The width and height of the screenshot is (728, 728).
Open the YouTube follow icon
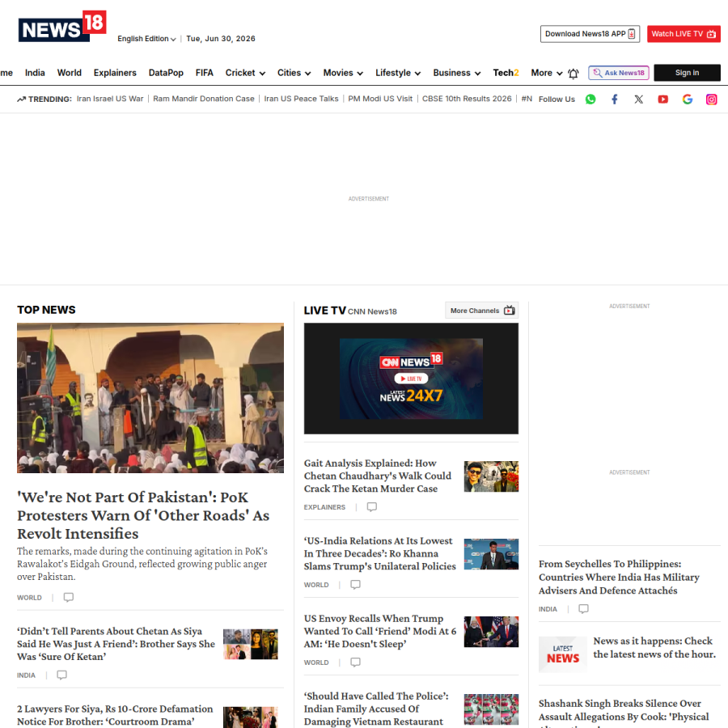[663, 99]
